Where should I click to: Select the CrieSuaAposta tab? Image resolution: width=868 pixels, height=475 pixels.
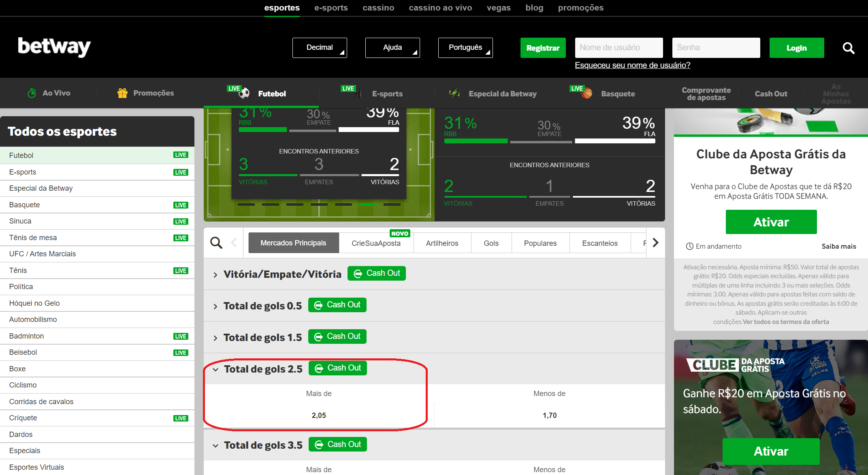[374, 243]
